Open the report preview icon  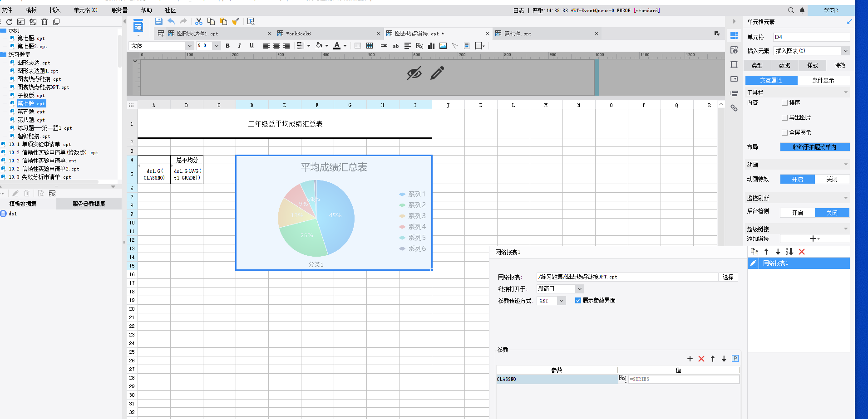tap(251, 21)
